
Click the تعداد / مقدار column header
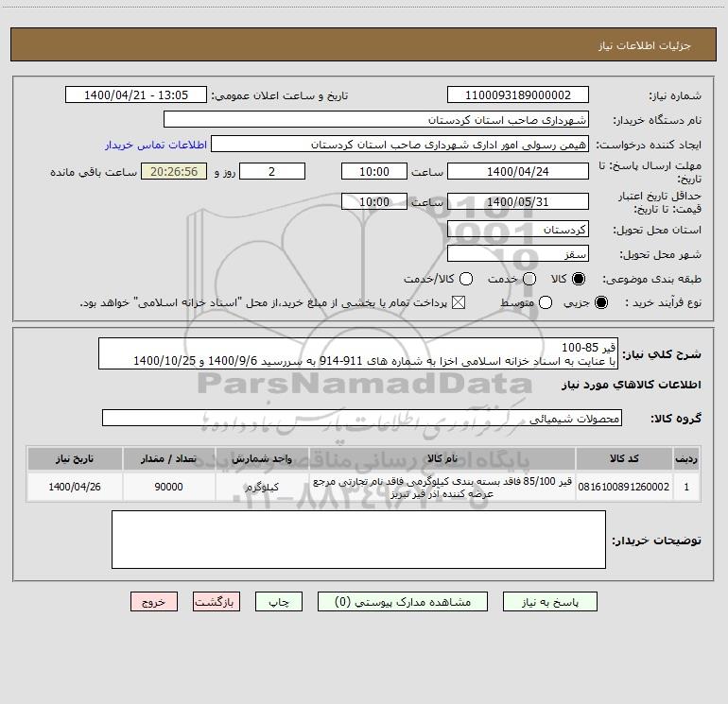(x=168, y=458)
